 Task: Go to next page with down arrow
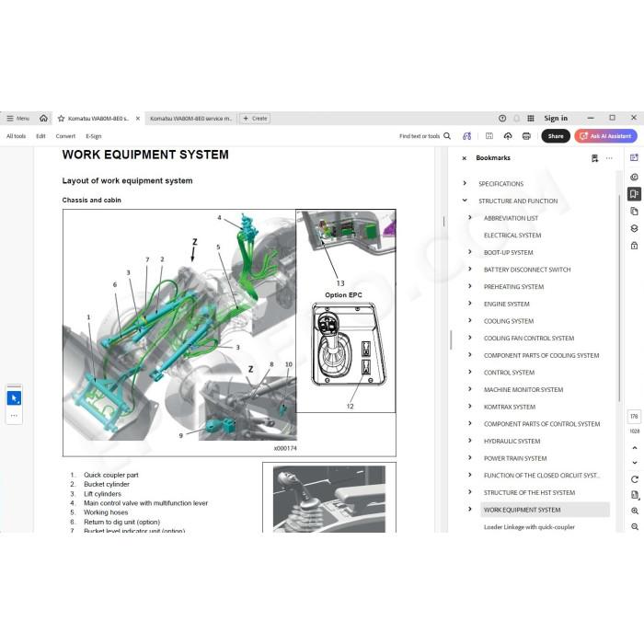click(635, 463)
